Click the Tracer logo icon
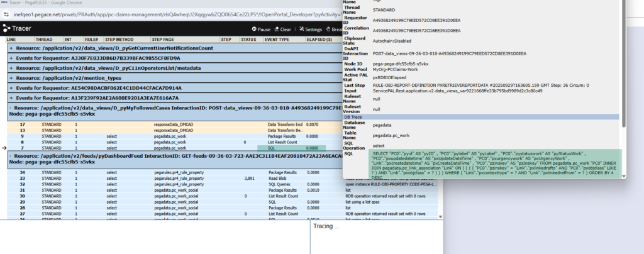This screenshot has width=644, height=254. click(6, 28)
